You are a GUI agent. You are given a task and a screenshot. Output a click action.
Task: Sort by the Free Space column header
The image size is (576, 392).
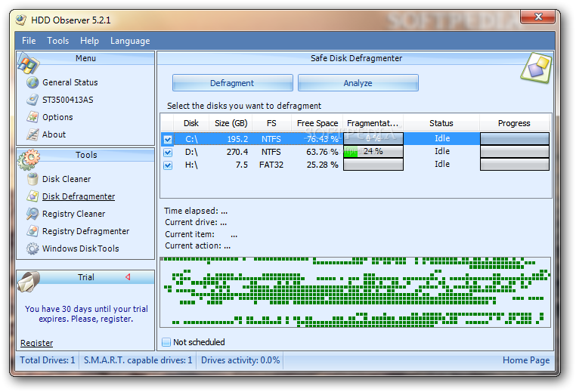click(x=317, y=123)
